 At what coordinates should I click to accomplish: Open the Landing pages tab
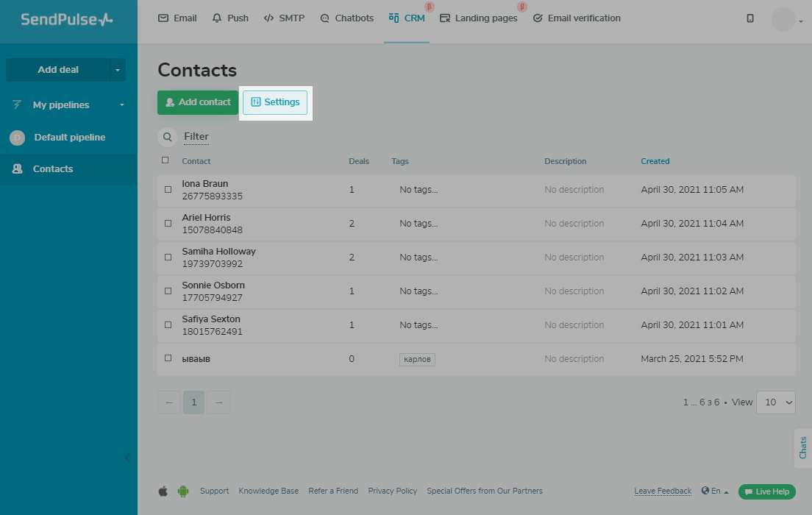pyautogui.click(x=479, y=18)
